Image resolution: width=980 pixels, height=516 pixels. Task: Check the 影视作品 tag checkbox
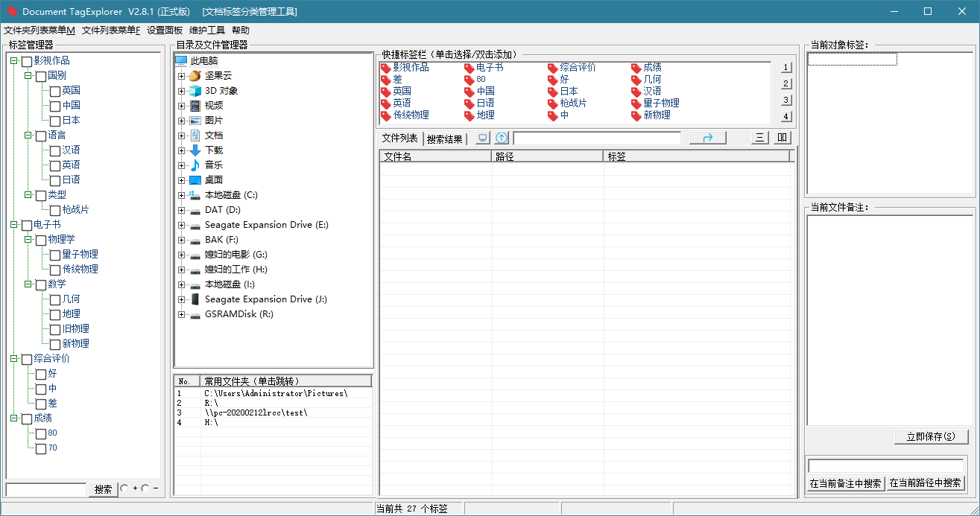(x=27, y=61)
